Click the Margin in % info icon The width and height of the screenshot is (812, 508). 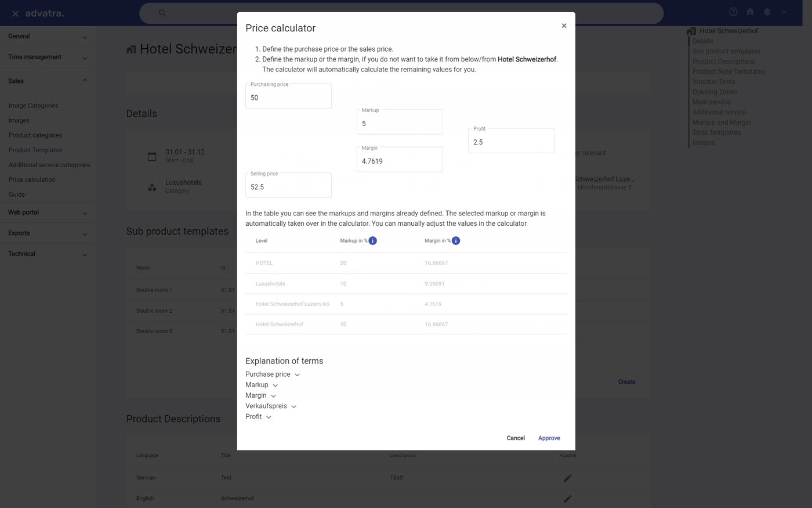pyautogui.click(x=456, y=241)
